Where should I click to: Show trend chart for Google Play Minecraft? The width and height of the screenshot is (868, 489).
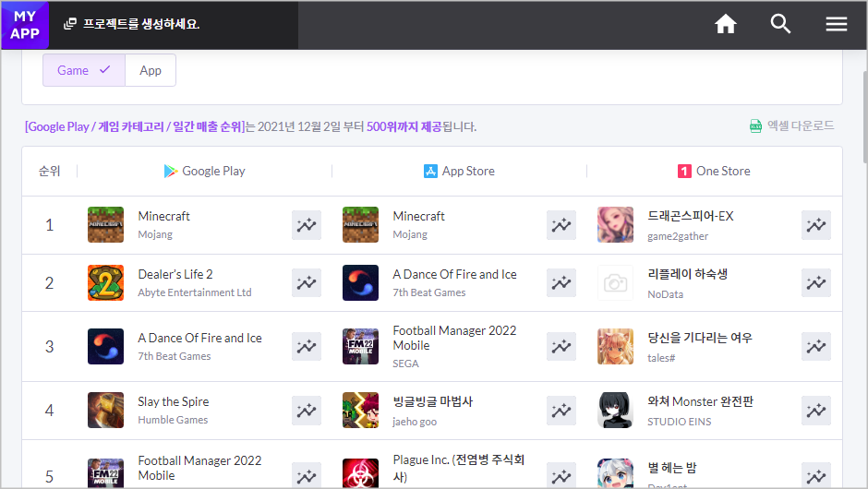click(307, 225)
